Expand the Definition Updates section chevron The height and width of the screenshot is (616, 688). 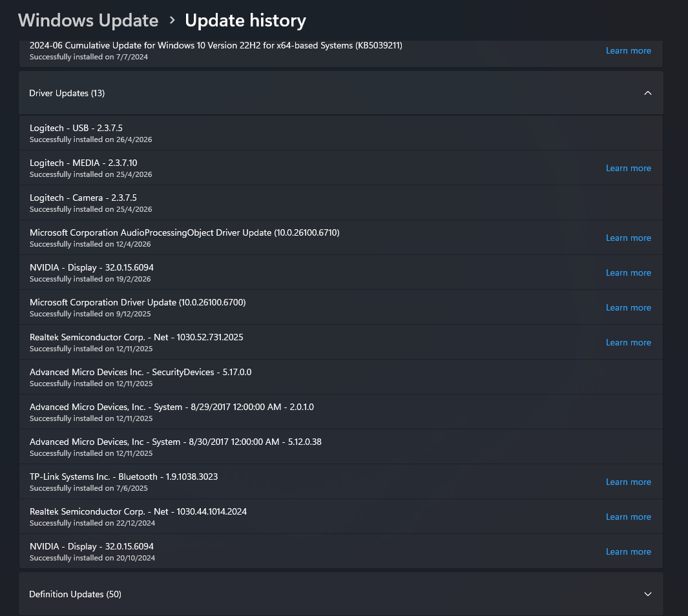(648, 594)
